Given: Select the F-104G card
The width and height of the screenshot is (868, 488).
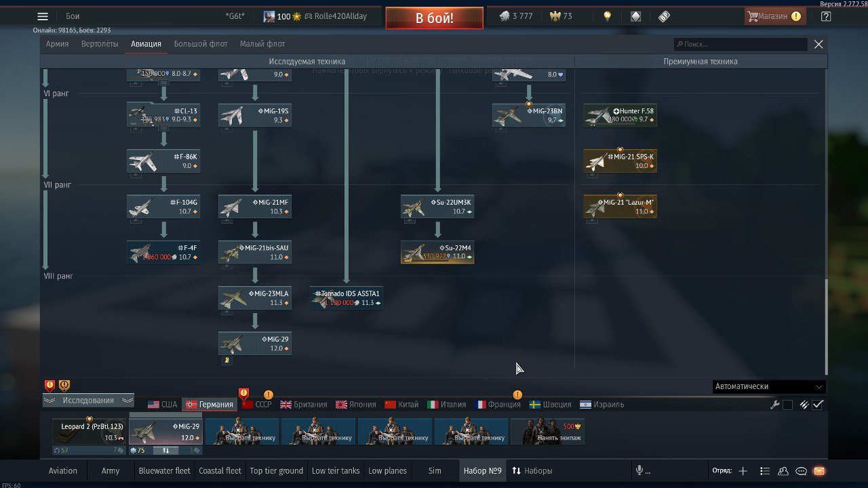Looking at the screenshot, I should [x=163, y=207].
